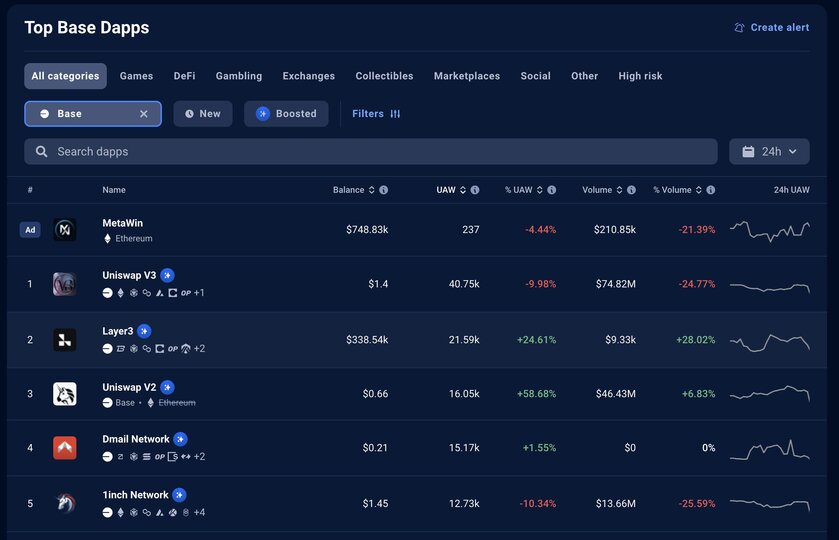
Task: Click the 1inch Network logo
Action: [65, 504]
